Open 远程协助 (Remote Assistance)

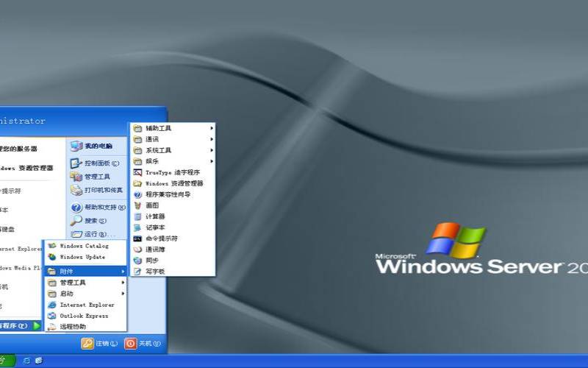85,326
